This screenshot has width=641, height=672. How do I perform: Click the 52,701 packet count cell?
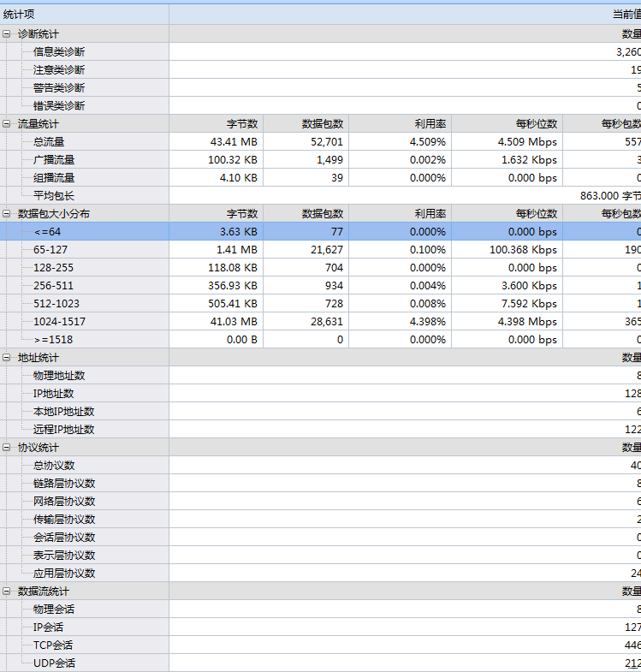306,142
